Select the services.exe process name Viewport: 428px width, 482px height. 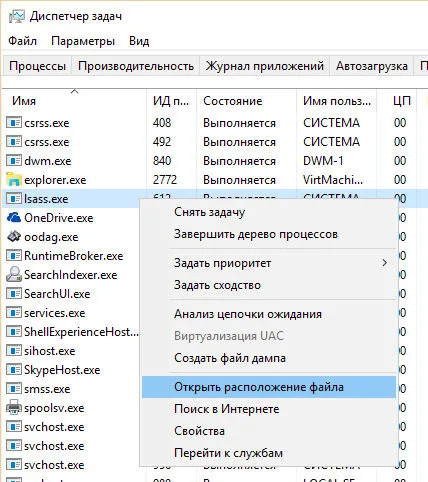[55, 313]
